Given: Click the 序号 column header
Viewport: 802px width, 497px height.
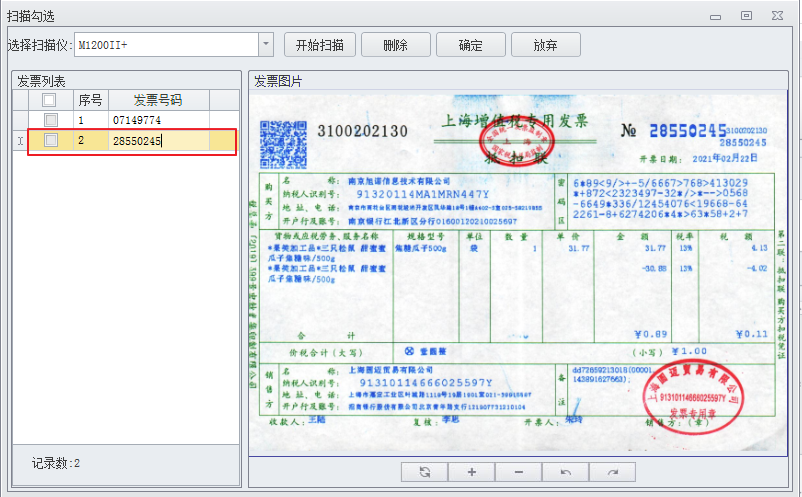Looking at the screenshot, I should pyautogui.click(x=91, y=100).
